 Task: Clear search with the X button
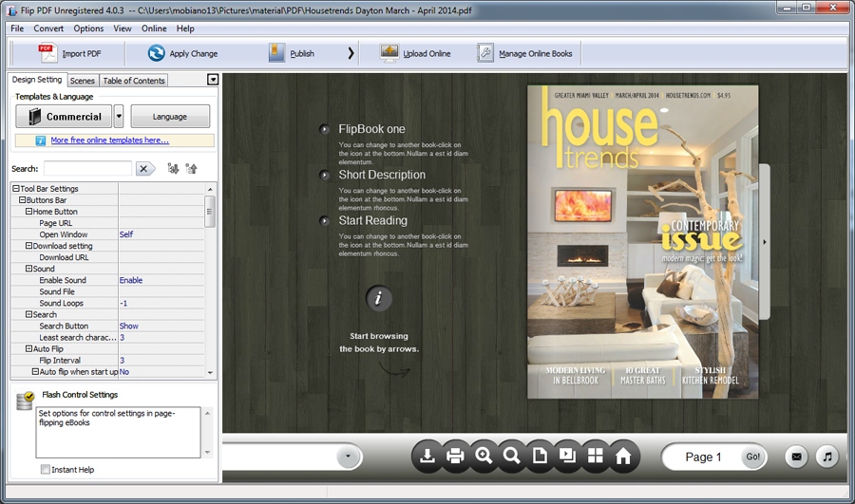click(x=144, y=169)
